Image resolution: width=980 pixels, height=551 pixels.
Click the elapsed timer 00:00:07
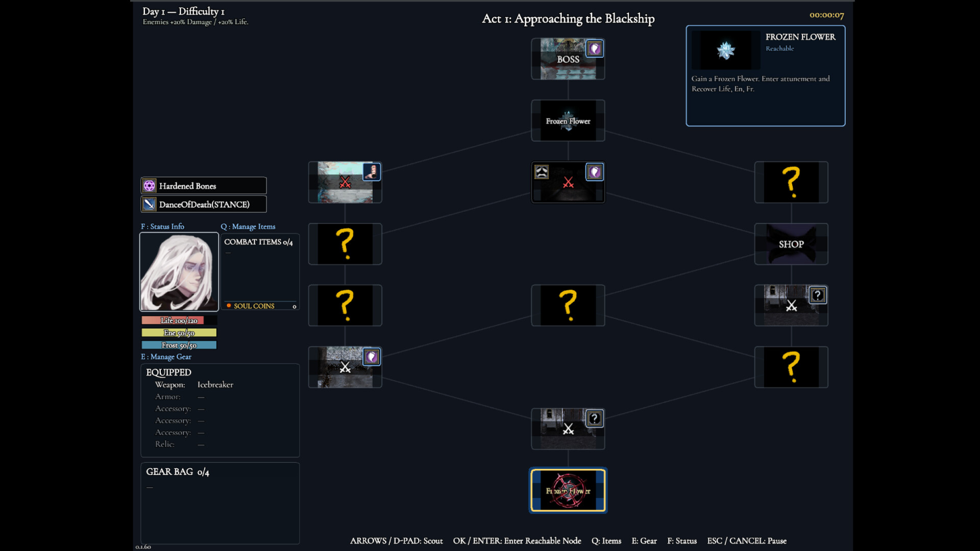pos(826,15)
